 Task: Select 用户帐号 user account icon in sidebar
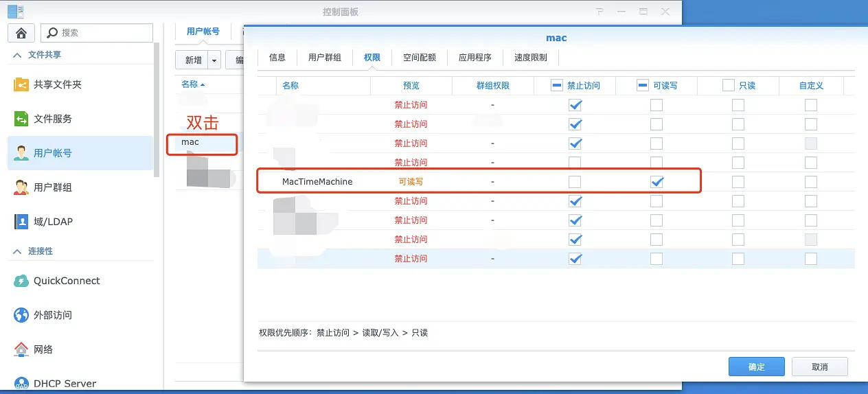pos(21,153)
